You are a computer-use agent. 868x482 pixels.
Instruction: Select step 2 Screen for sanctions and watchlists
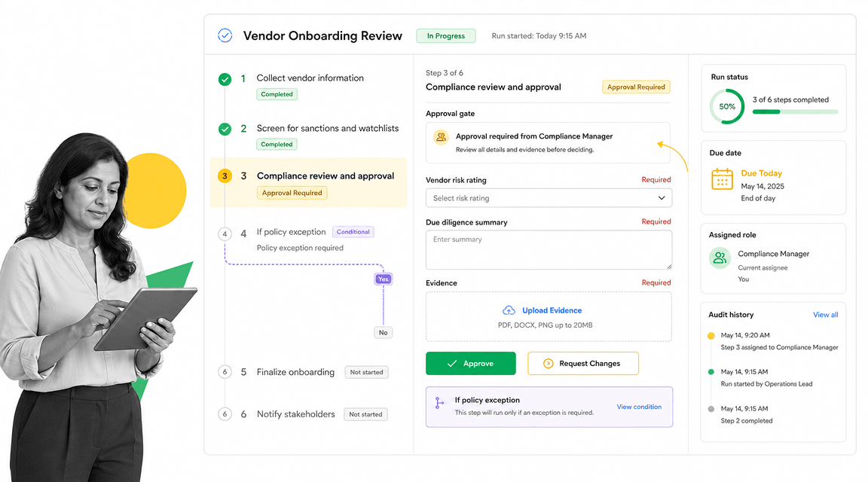(x=328, y=128)
